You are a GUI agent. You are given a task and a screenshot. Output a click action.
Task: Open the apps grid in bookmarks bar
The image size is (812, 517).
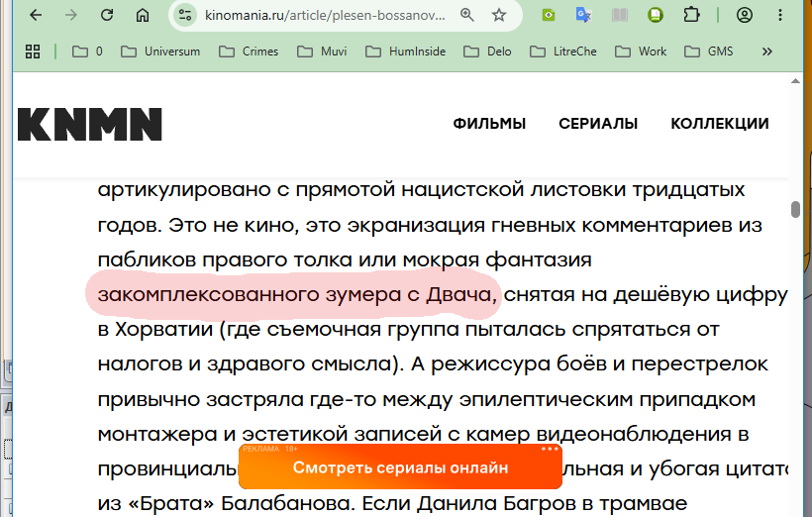[x=33, y=52]
